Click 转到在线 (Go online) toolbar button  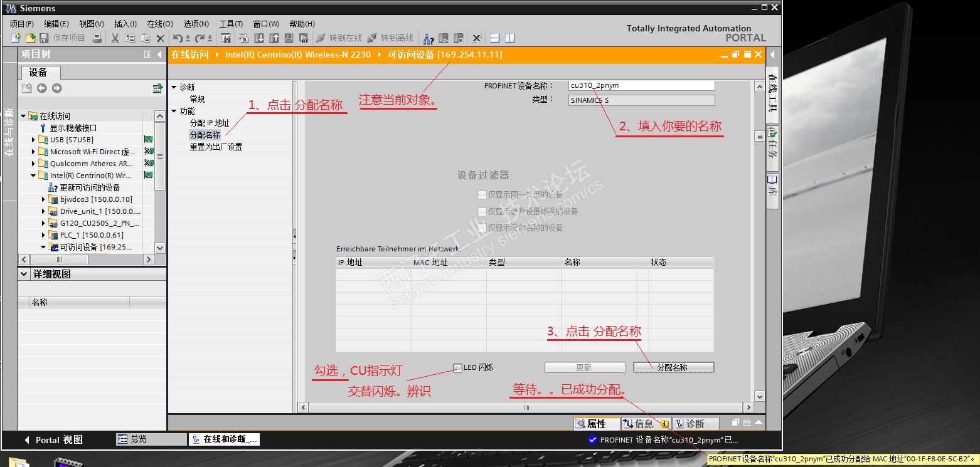pyautogui.click(x=339, y=38)
